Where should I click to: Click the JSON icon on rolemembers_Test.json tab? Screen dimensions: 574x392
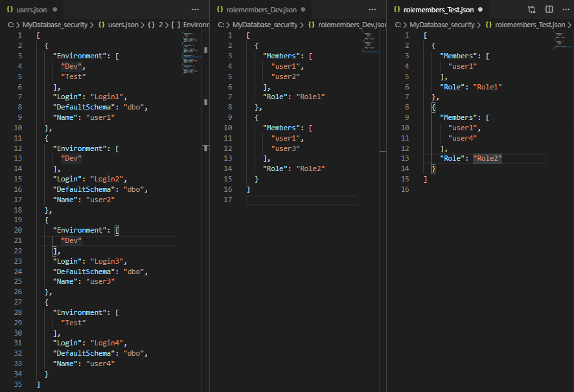tap(397, 10)
